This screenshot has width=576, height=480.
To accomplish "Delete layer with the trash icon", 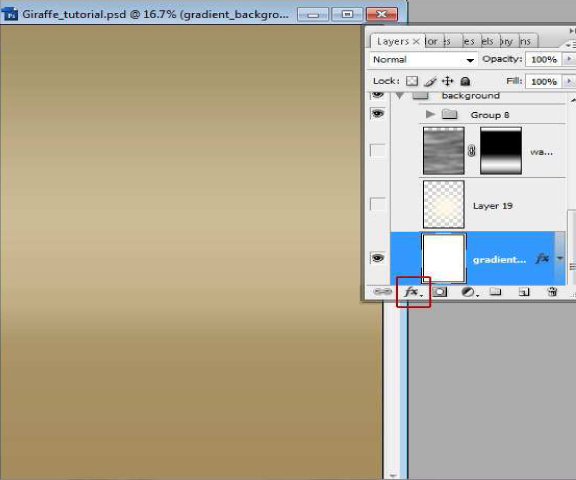I will 552,292.
